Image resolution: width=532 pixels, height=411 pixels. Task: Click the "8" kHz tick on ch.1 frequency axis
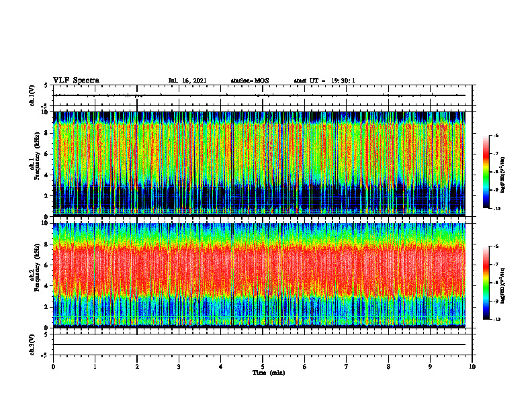[x=47, y=133]
